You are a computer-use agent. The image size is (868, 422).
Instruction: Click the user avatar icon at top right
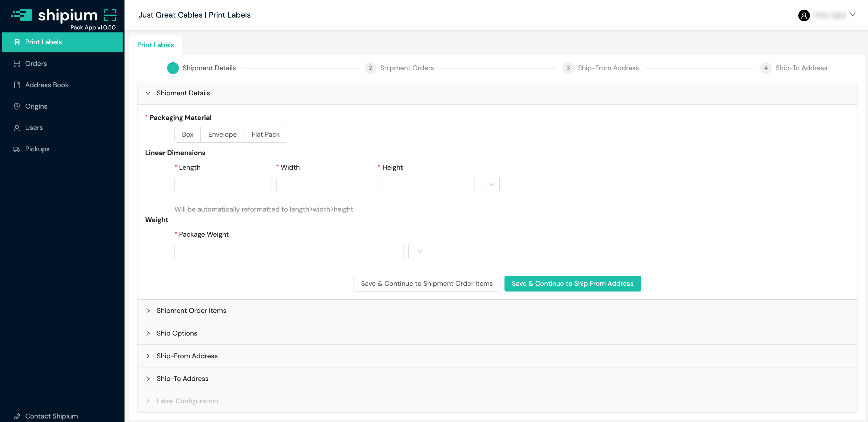click(x=804, y=15)
